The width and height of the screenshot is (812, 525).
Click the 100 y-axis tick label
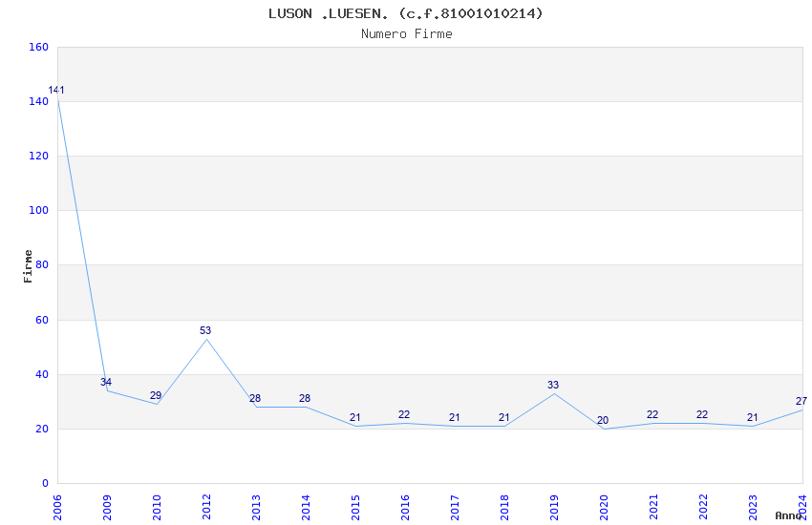39,211
